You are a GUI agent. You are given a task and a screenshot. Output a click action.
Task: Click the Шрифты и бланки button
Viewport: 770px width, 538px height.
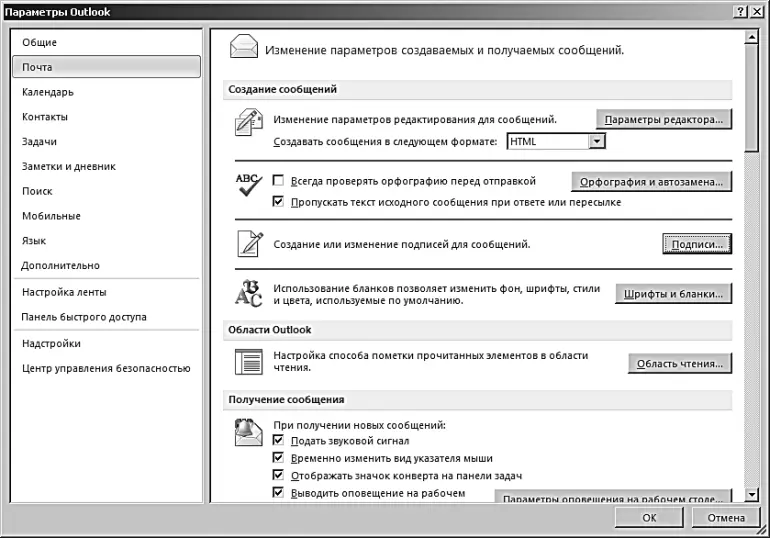pos(673,294)
